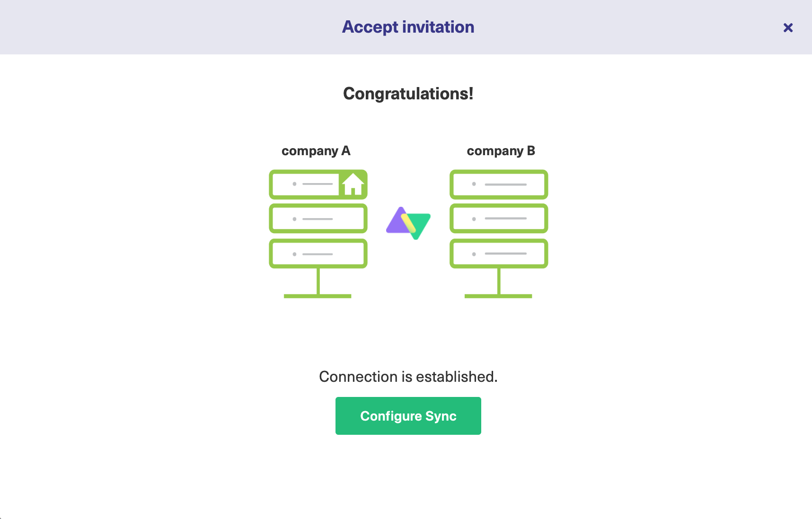
Task: Click the Connection is established message
Action: (408, 377)
